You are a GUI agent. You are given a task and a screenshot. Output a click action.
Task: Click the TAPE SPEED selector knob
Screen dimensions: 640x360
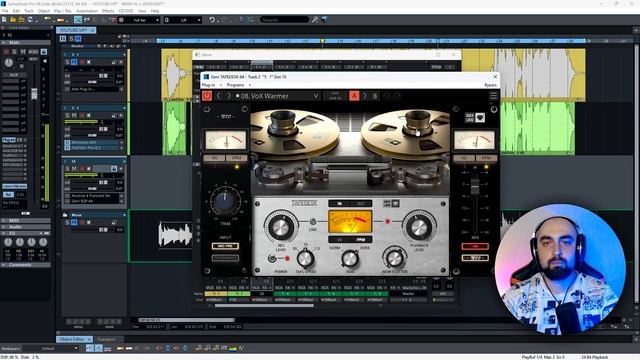click(x=305, y=259)
